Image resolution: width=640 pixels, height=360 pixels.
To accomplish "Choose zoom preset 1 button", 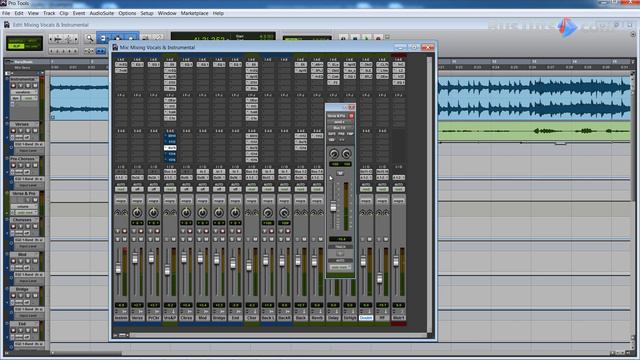I will (x=51, y=51).
